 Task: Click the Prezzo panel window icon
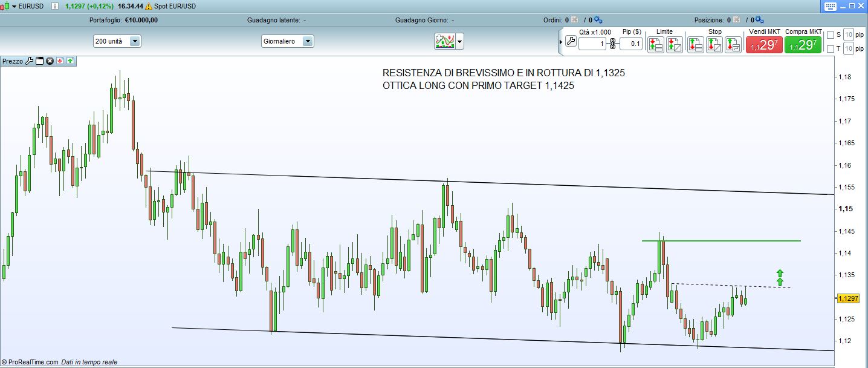40,61
